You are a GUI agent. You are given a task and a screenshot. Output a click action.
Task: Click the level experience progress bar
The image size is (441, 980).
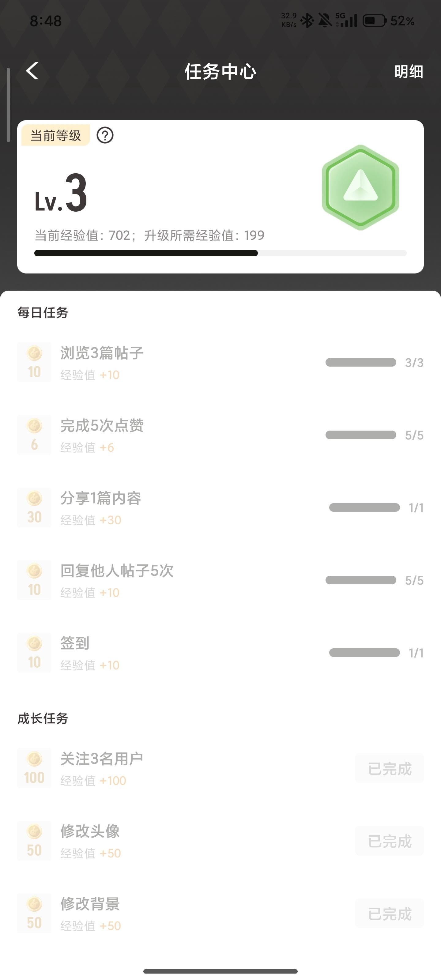(220, 253)
